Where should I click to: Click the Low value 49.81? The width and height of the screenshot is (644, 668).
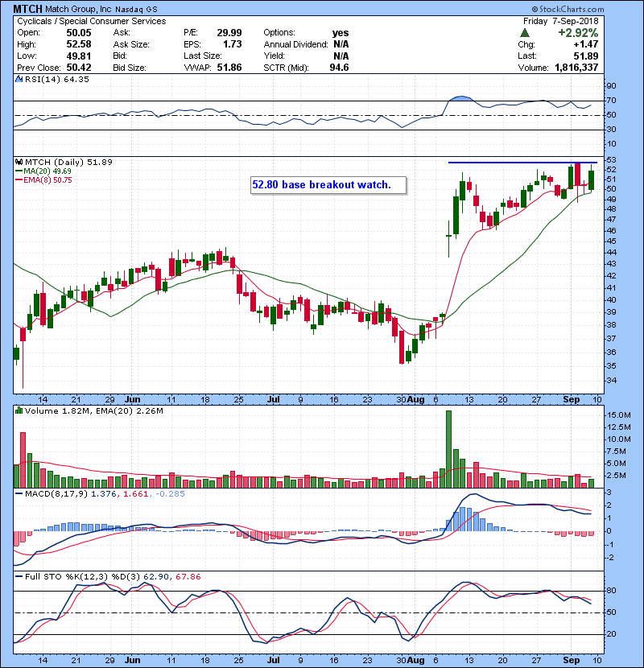coord(79,56)
